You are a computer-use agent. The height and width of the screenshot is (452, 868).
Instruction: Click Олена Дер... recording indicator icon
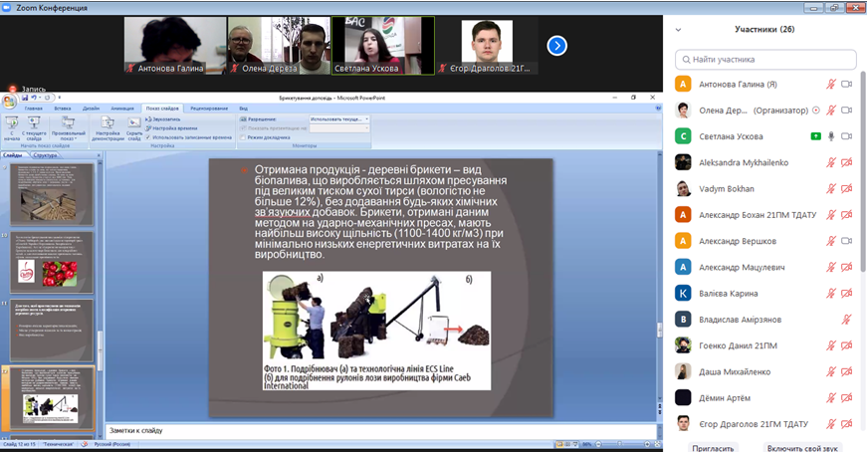point(815,111)
